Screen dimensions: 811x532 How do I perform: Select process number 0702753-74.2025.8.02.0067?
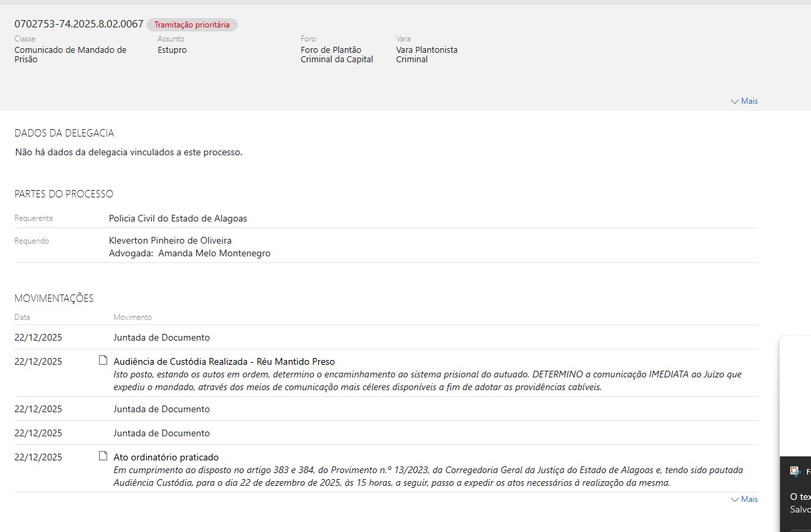[79, 24]
